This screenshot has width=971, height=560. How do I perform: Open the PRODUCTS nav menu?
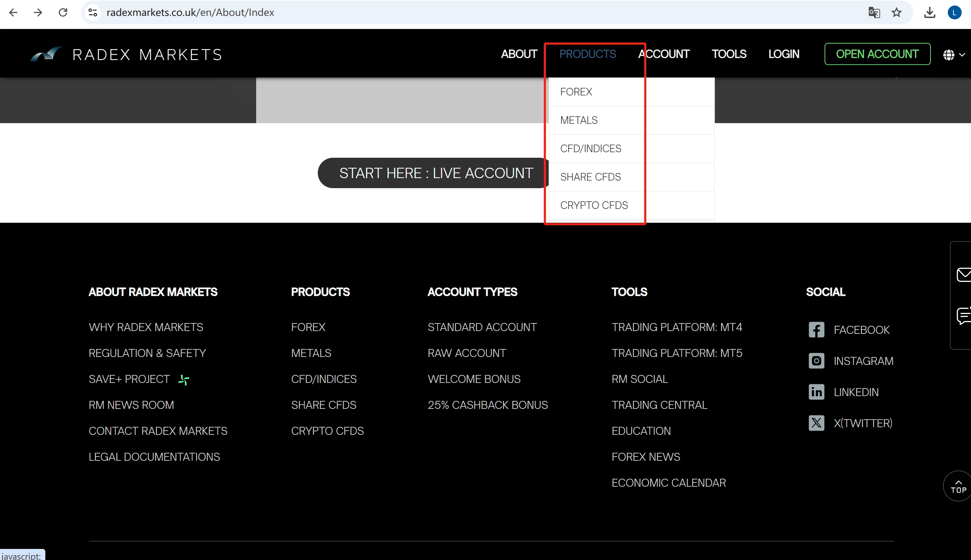588,54
